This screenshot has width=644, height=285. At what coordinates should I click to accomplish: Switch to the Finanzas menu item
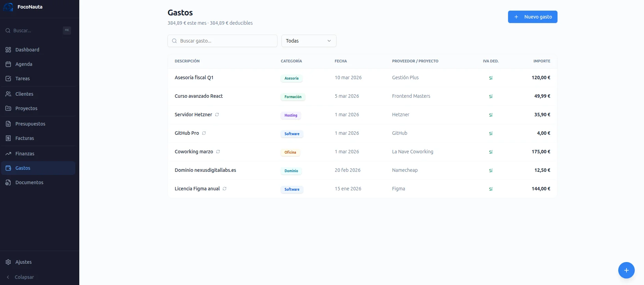25,154
